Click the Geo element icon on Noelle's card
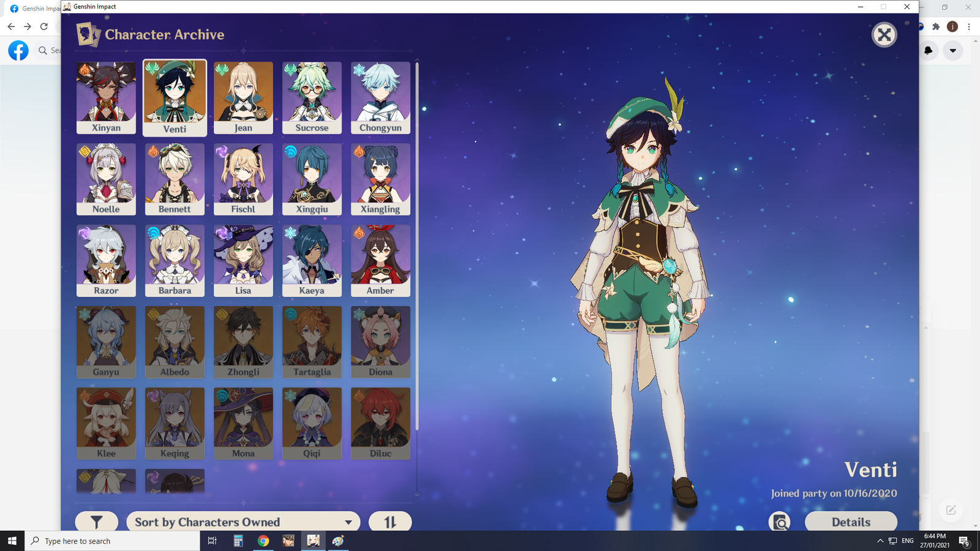 [85, 151]
